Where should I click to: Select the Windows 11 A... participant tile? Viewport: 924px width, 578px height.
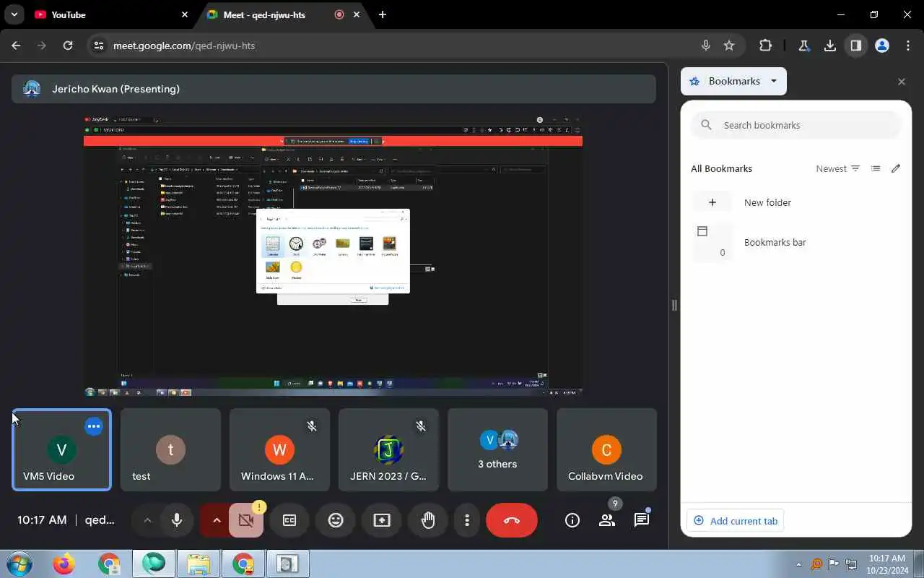[279, 449]
